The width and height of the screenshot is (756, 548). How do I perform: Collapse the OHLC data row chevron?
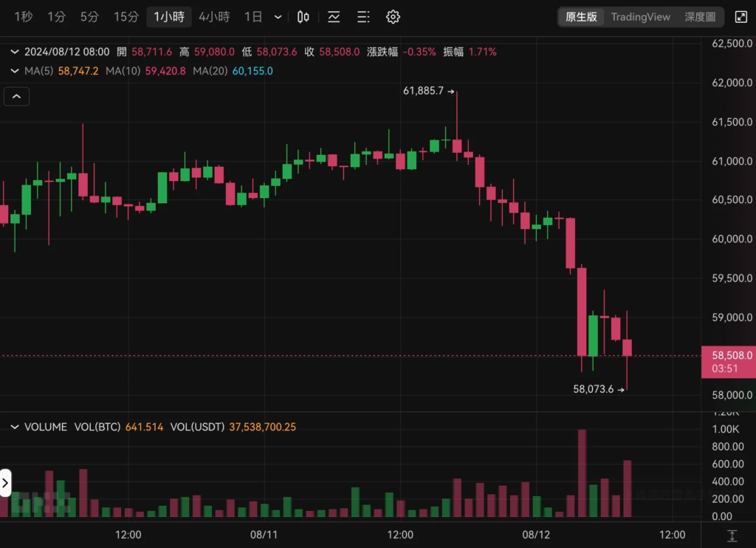(x=15, y=52)
